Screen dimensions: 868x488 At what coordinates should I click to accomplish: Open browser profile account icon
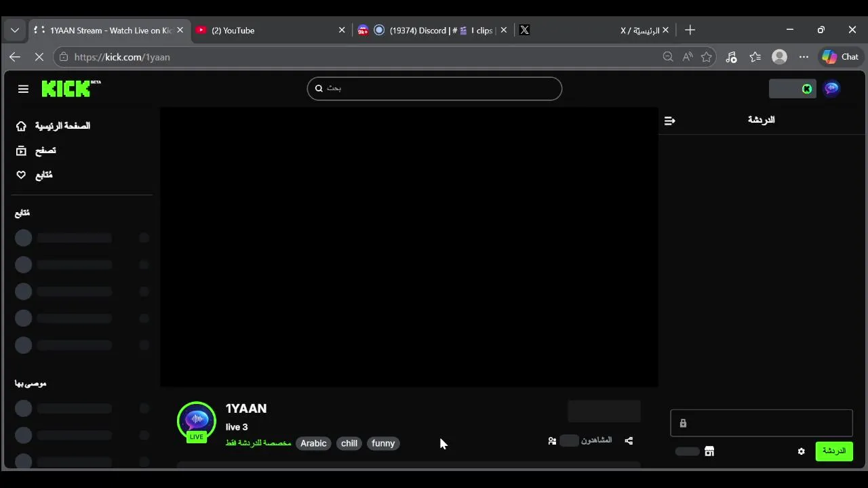click(x=780, y=57)
